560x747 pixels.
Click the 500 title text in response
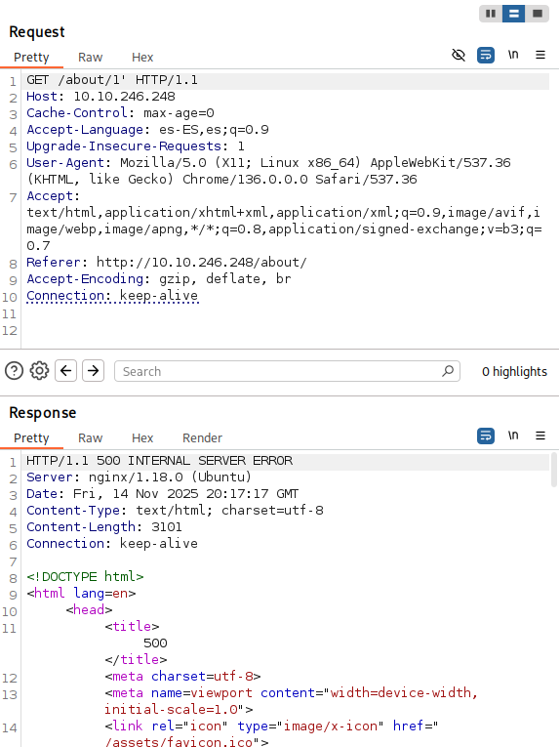tap(155, 643)
